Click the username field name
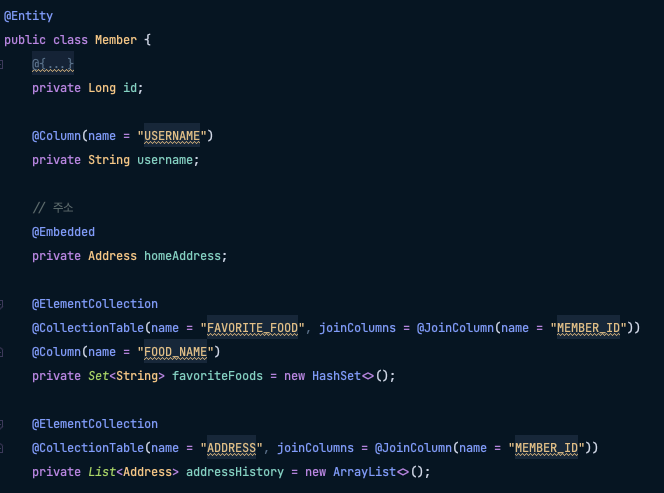The width and height of the screenshot is (664, 493). pyautogui.click(x=165, y=160)
